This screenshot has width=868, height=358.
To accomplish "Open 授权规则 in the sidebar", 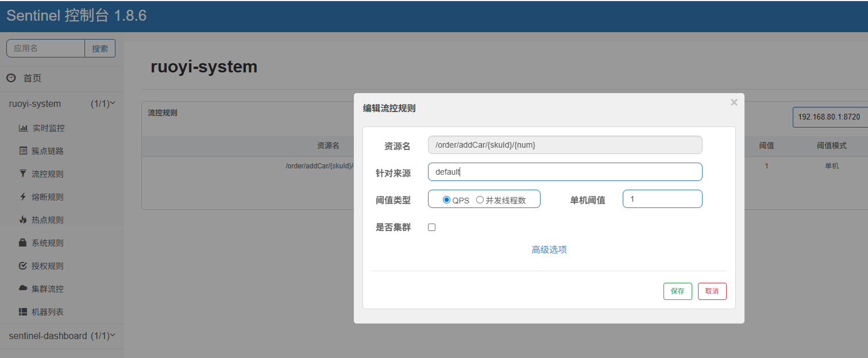I will 47,266.
